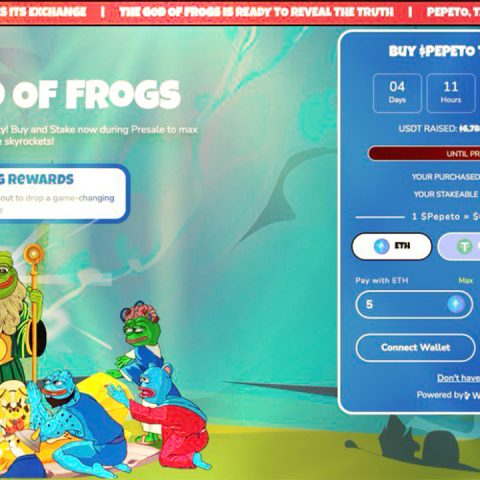This screenshot has width=480, height=480.
Task: Click the 11 Hours countdown box
Action: coord(451,93)
